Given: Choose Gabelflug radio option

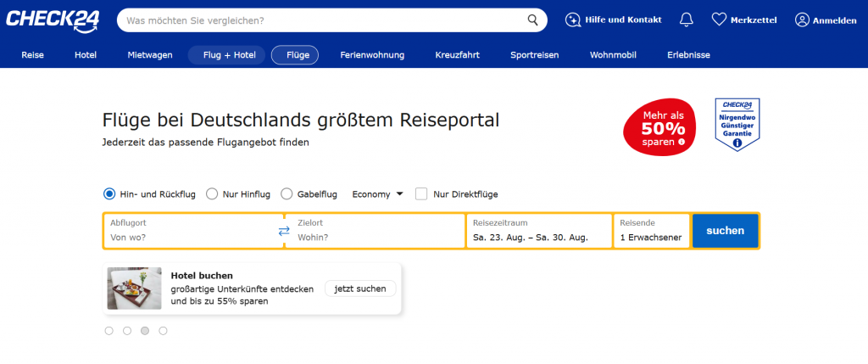Looking at the screenshot, I should coord(287,194).
